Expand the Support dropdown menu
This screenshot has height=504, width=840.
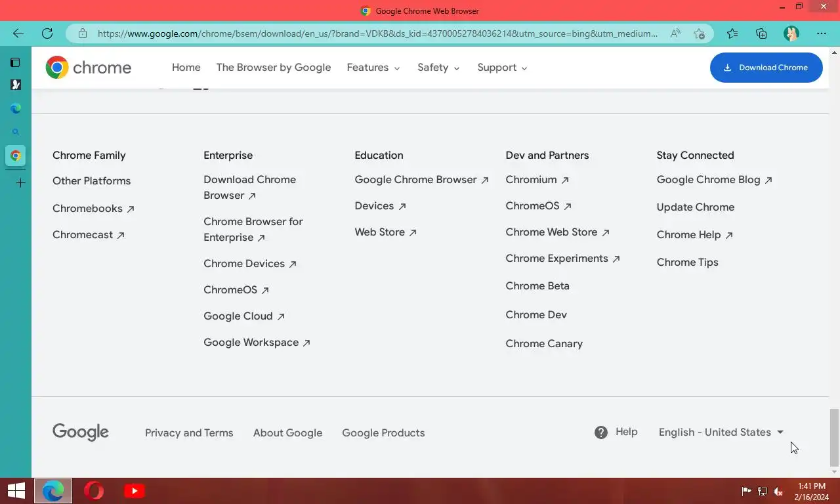[503, 68]
